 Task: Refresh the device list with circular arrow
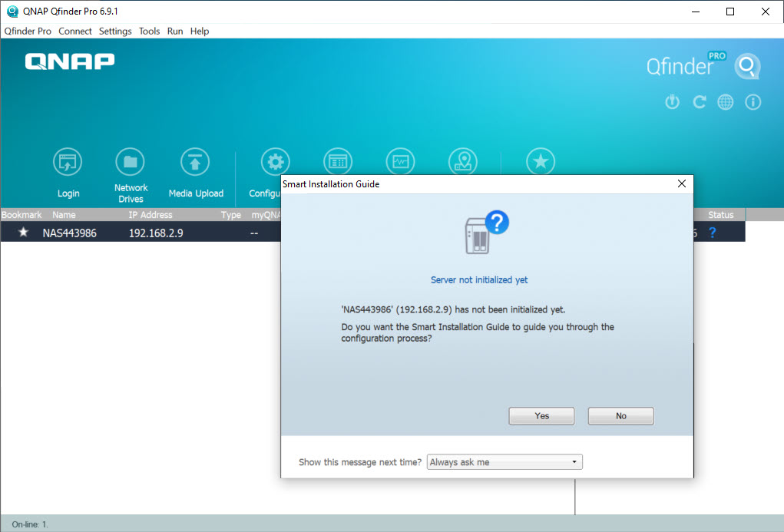(x=699, y=102)
